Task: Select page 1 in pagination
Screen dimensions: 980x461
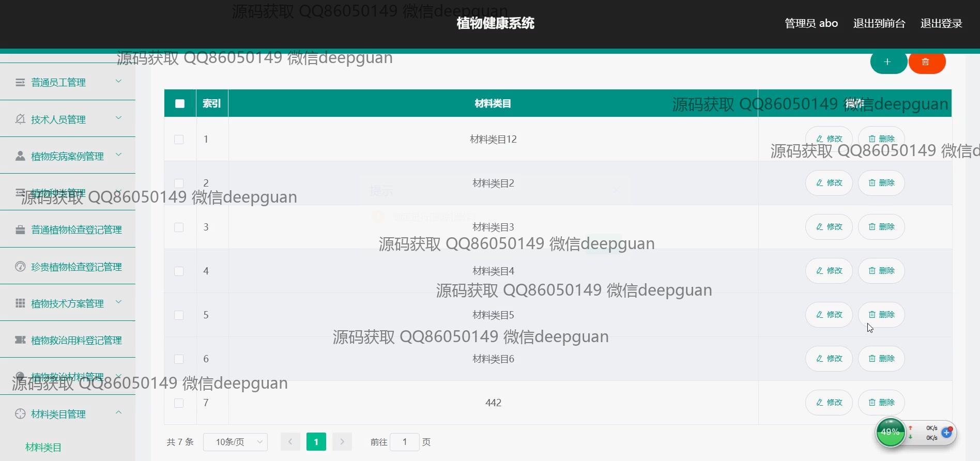Action: 316,442
